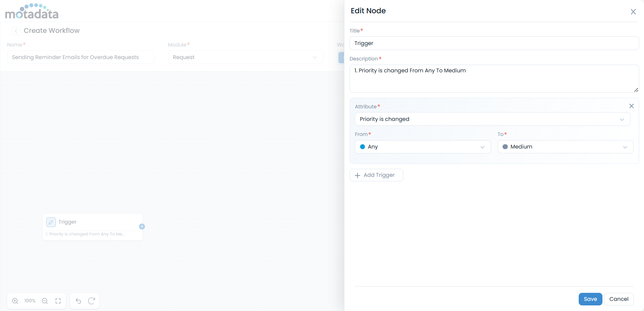Viewport: 644px width, 311px height.
Task: Click the workflow Name input field
Action: pos(80,57)
